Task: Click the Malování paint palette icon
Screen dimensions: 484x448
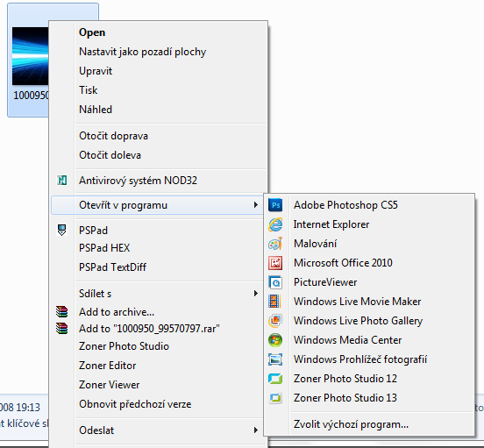Action: tap(275, 244)
